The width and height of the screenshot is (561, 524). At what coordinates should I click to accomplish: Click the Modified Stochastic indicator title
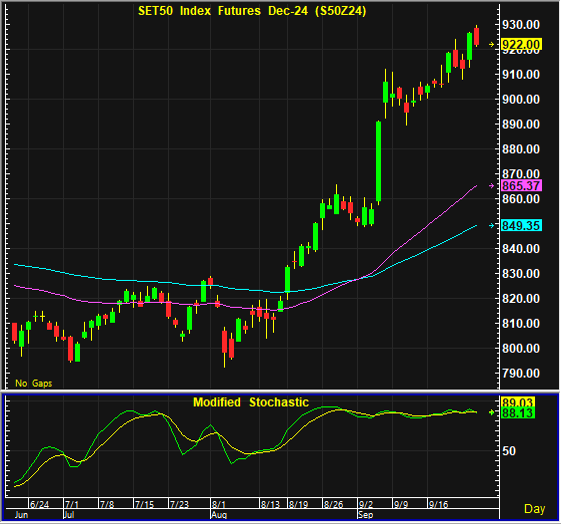coord(251,402)
